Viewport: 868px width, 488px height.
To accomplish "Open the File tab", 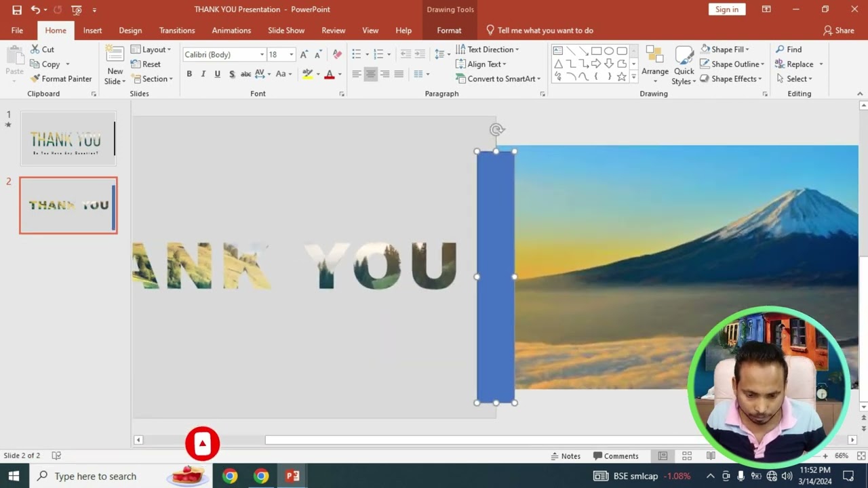I will [17, 30].
